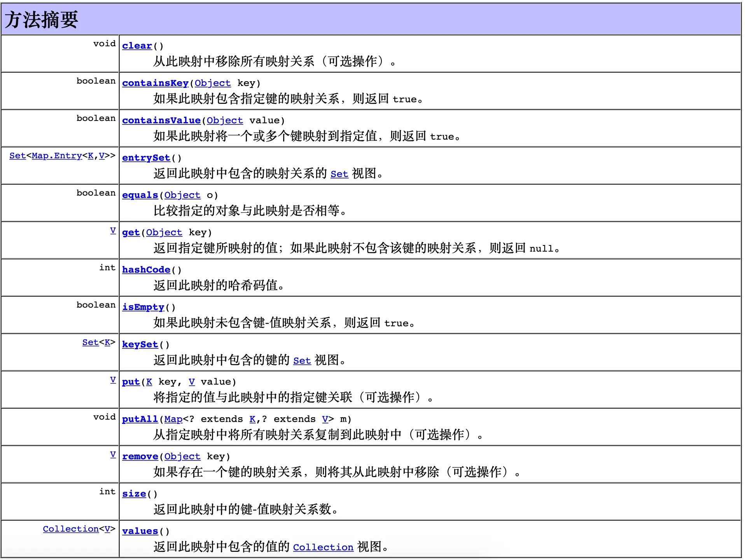The width and height of the screenshot is (745, 560).
Task: Click V return type link of remove
Action: tap(113, 455)
